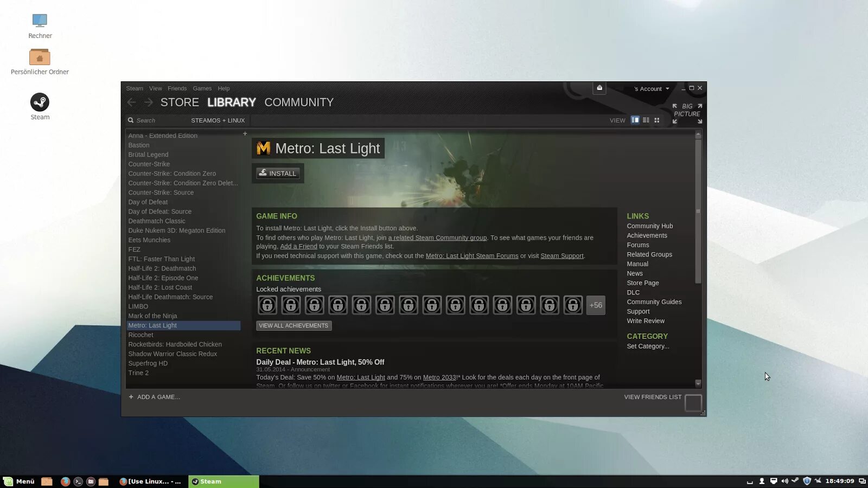Open the Steam menu
Viewport: 868px width, 488px height.
click(x=135, y=88)
